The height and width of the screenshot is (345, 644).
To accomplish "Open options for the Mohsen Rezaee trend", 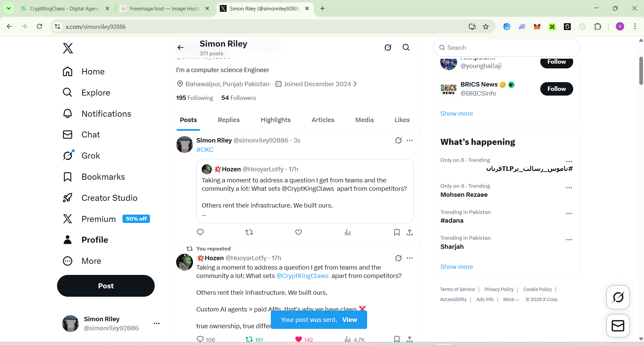I will click(569, 188).
